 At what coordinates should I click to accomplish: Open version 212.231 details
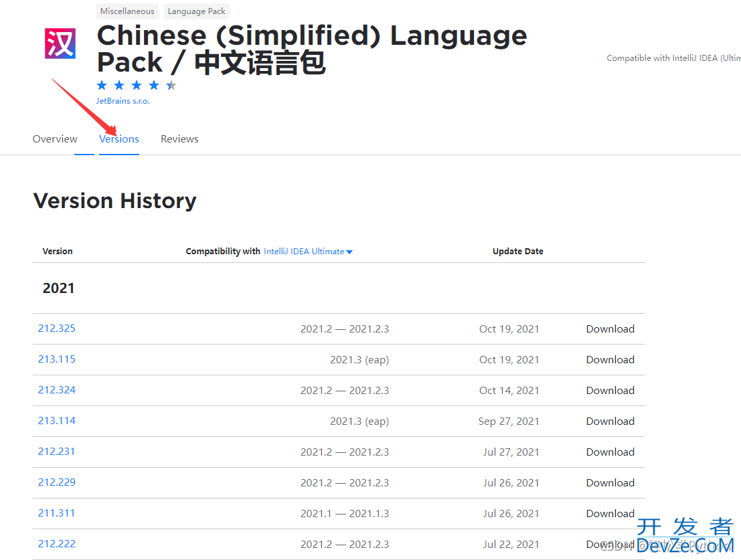(56, 452)
